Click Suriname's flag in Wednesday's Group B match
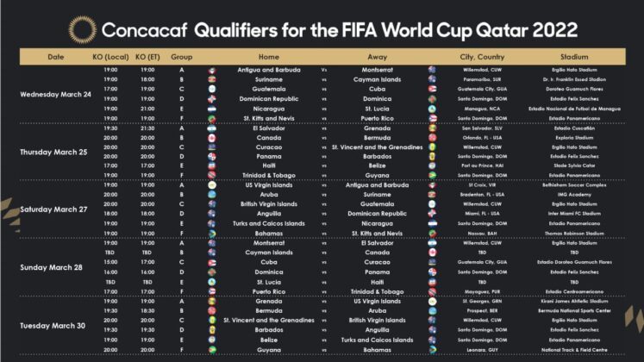This screenshot has width=644, height=362. 212,78
